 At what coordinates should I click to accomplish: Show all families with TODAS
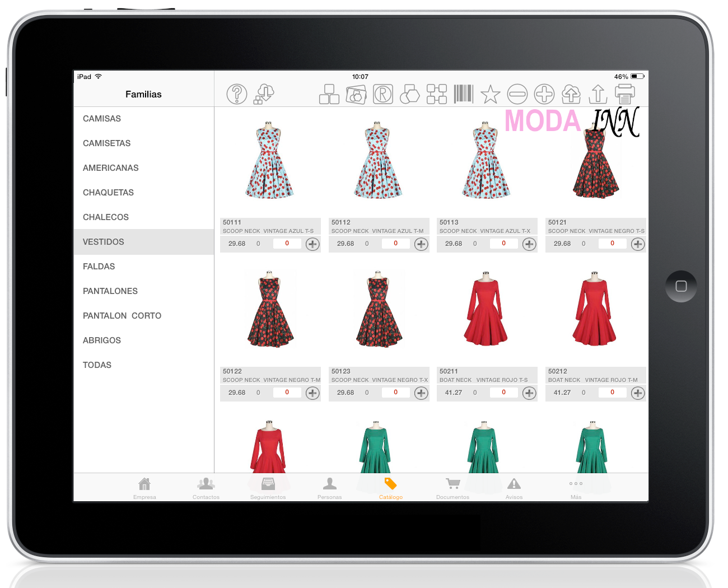97,365
